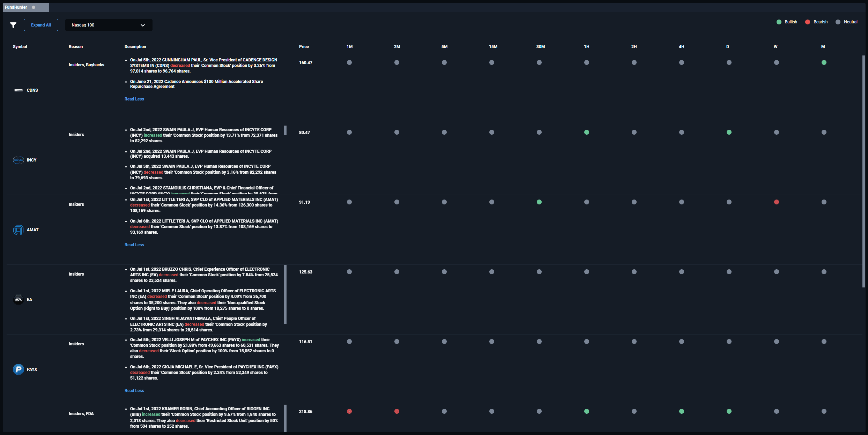The width and height of the screenshot is (868, 435).
Task: Click the CDNS price 160.47
Action: click(x=306, y=63)
